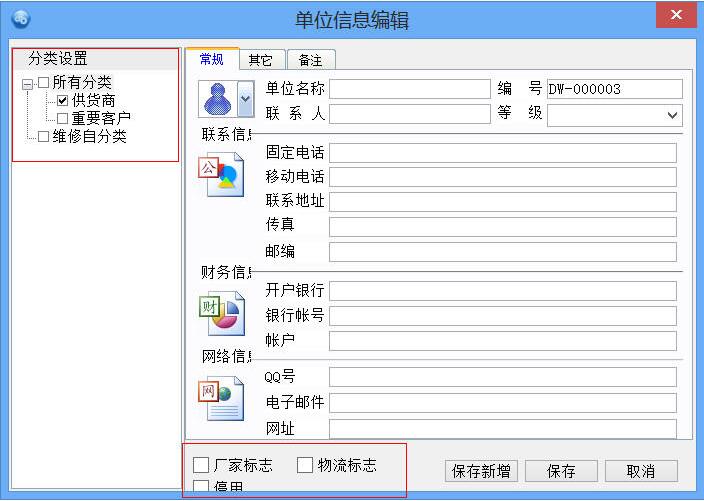Focus the QQ号 input field
Viewport: 704px width, 501px height.
click(x=503, y=377)
